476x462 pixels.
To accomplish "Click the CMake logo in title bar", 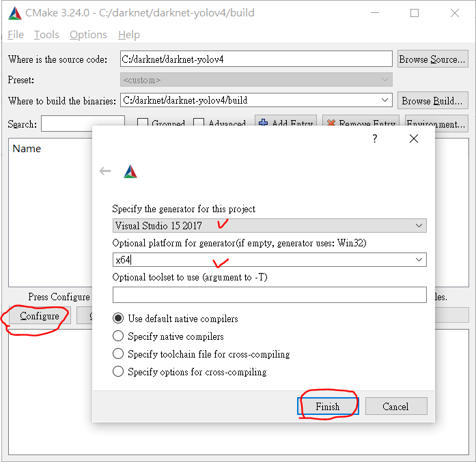I will 14,13.
